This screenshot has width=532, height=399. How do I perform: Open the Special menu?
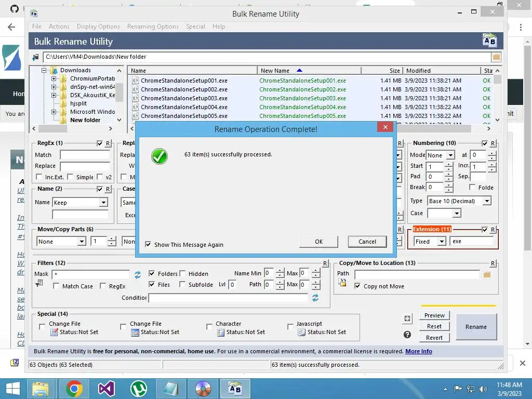coord(195,26)
